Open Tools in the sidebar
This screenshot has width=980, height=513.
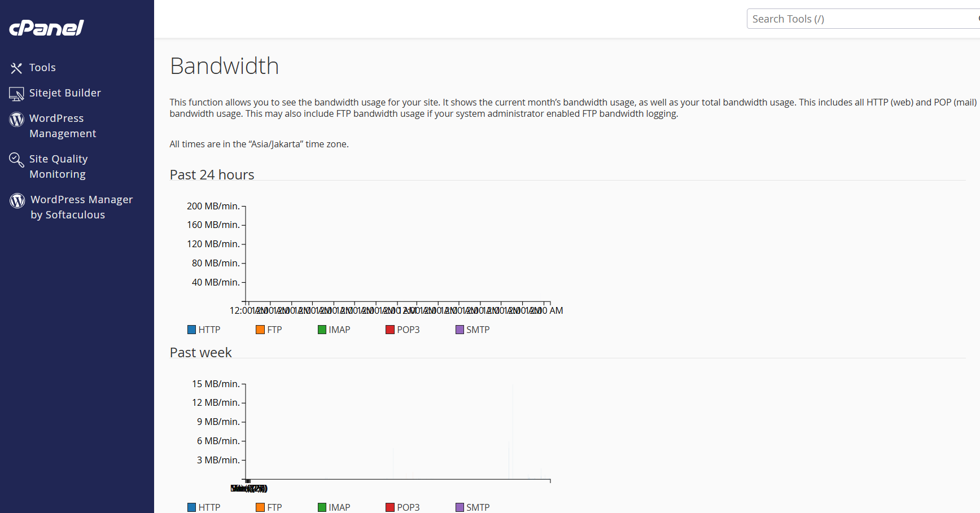coord(42,68)
